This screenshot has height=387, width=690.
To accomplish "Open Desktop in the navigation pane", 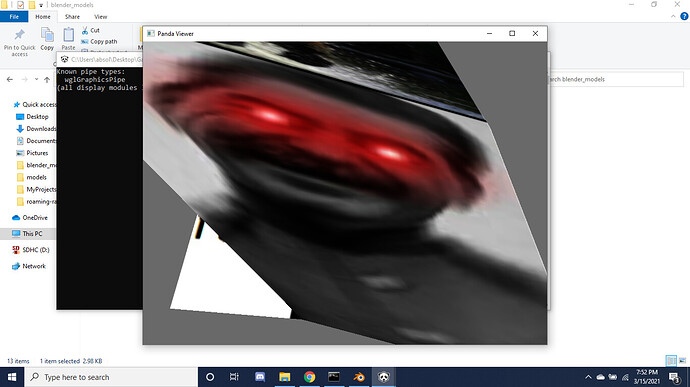I will (x=32, y=117).
